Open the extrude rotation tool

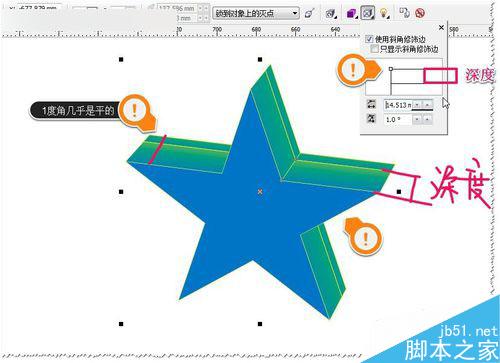pyautogui.click(x=330, y=13)
